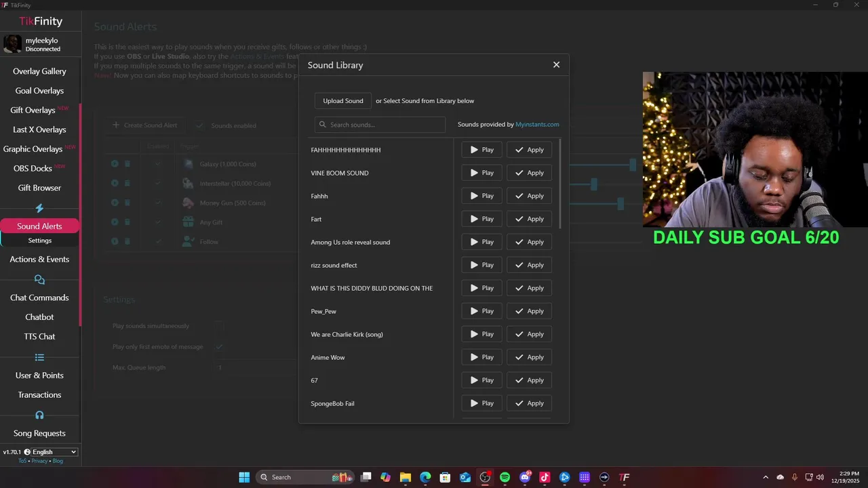Viewport: 868px width, 488px height.
Task: Open TTS Chat in sidebar
Action: pyautogui.click(x=39, y=337)
